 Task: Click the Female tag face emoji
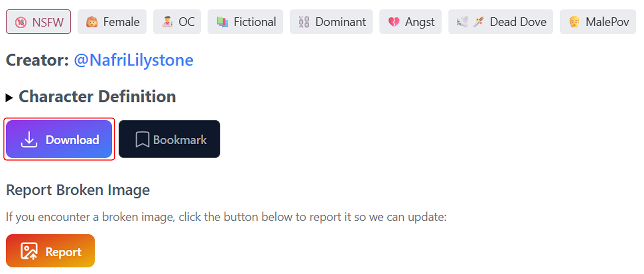92,22
